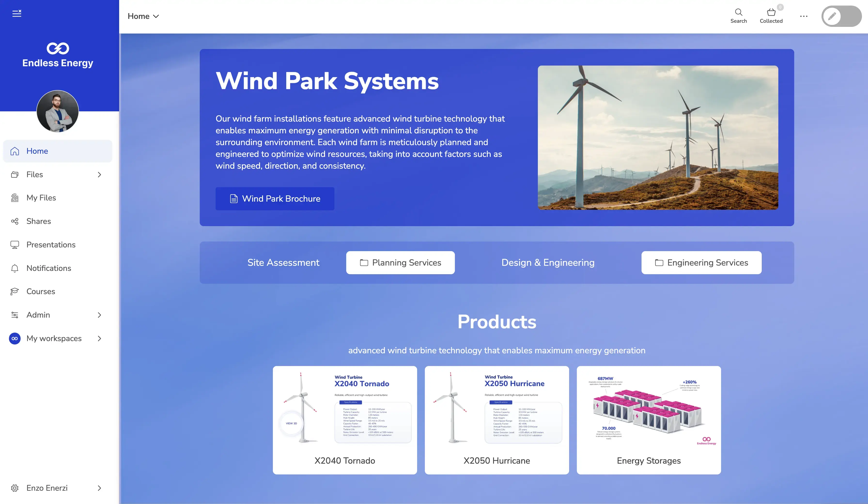The height and width of the screenshot is (504, 868).
Task: Open My Files fingerprint icon item
Action: (x=41, y=198)
